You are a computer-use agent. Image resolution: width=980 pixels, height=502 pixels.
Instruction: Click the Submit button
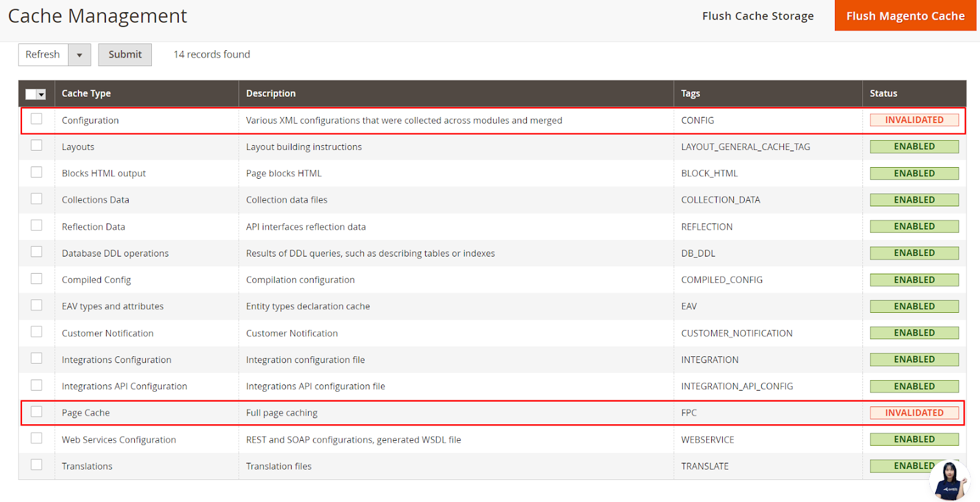[125, 54]
